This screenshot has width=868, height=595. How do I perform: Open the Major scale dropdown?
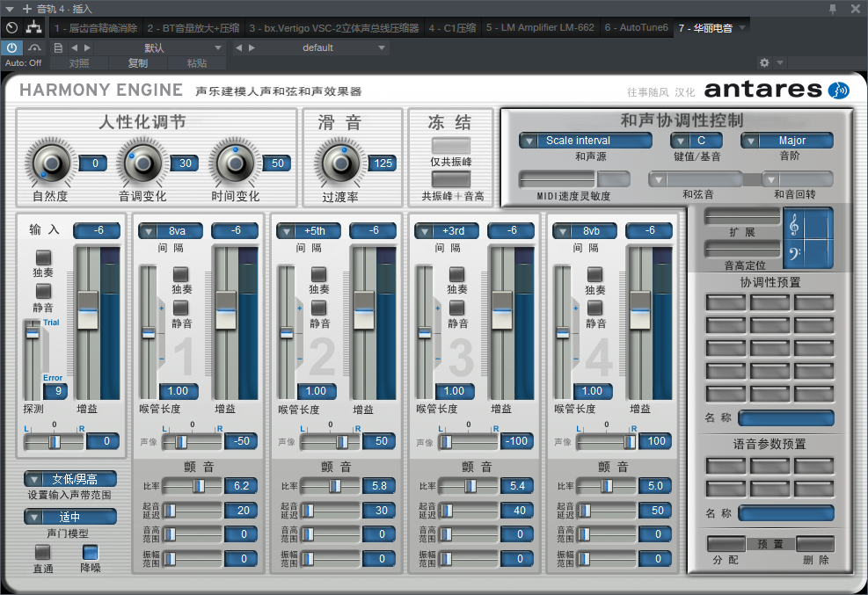787,141
